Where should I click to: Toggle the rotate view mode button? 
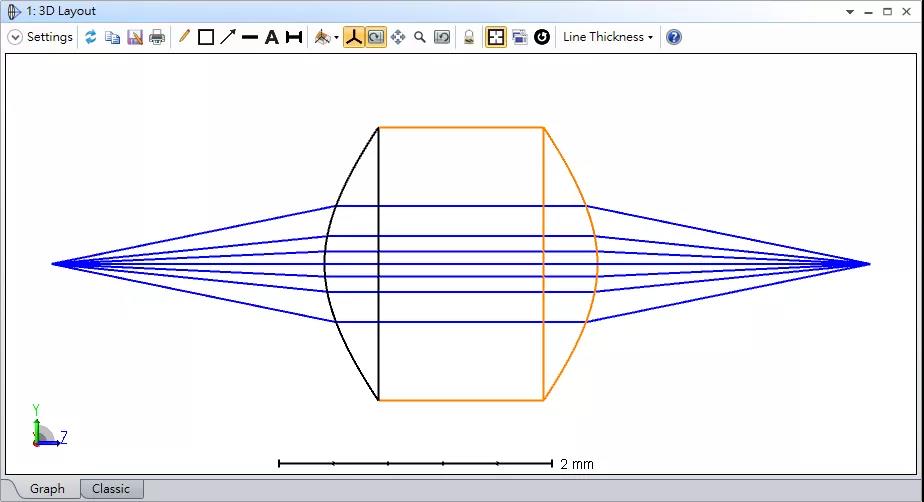pyautogui.click(x=376, y=37)
